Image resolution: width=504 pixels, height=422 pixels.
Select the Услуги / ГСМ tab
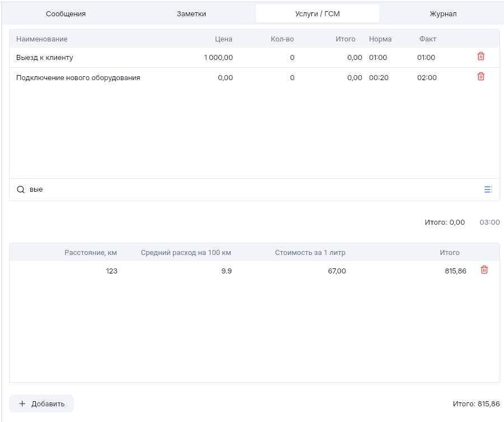pos(318,13)
